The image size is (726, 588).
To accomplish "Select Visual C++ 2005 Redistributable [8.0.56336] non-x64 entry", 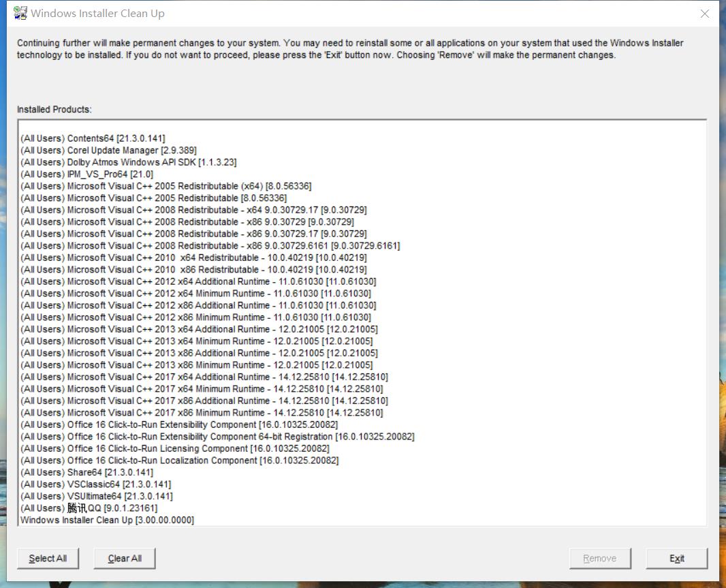I will pos(153,198).
